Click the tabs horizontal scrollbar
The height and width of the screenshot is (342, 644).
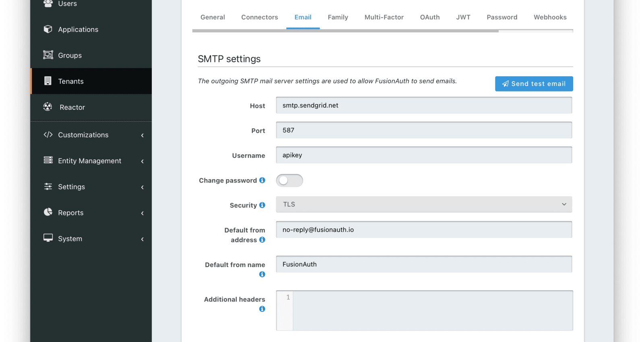(x=345, y=31)
